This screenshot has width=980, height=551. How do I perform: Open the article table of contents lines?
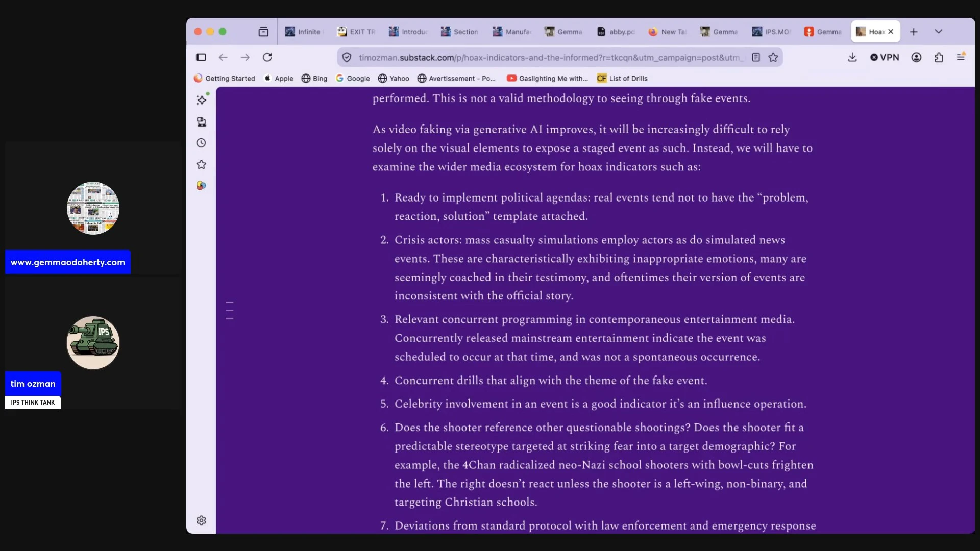(230, 311)
